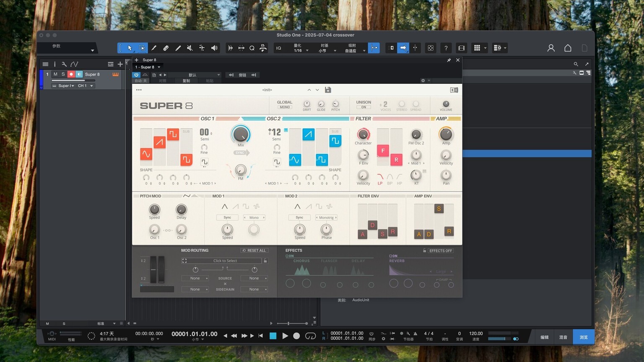
Task: Open Mod 2 Monotrig mode selector
Action: [326, 217]
